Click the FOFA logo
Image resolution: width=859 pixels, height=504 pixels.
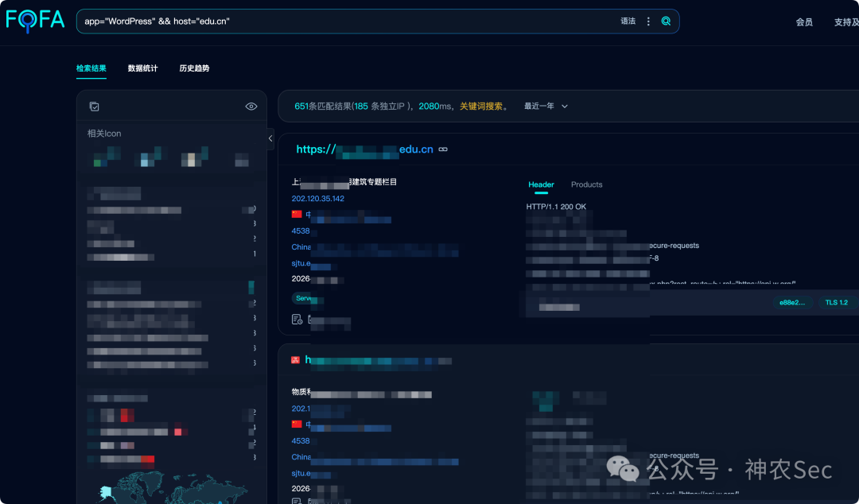[x=35, y=21]
